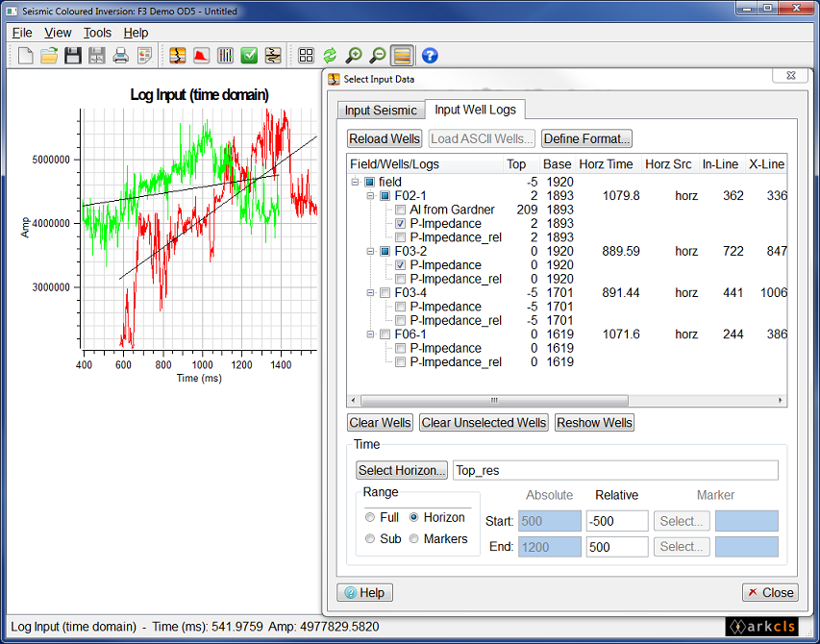Click the Relative Start field showing -500
The image size is (820, 644).
click(x=617, y=521)
